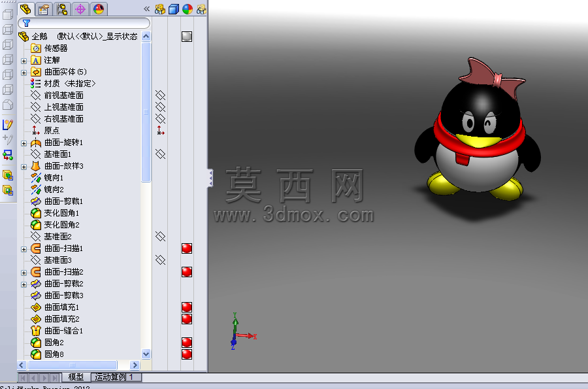588x389 pixels.
Task: Open the FeatureManager design tree tab
Action: click(x=26, y=8)
